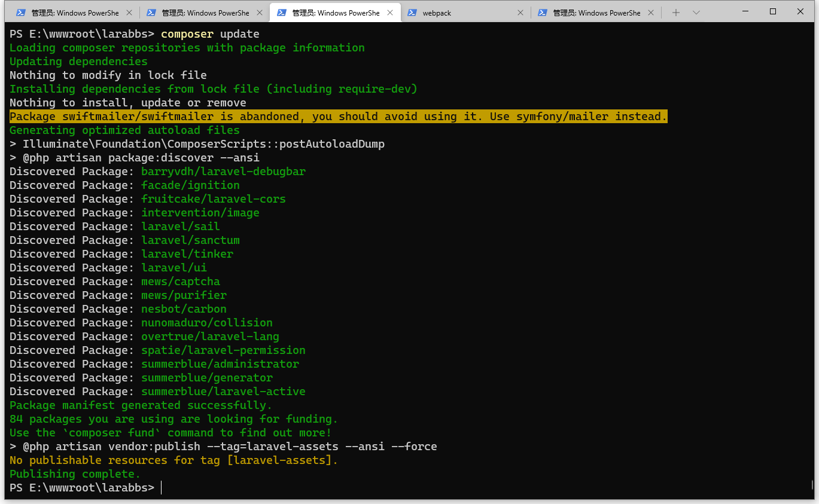Click the icon on the webpack tab
This screenshot has width=819, height=504.
pos(412,13)
